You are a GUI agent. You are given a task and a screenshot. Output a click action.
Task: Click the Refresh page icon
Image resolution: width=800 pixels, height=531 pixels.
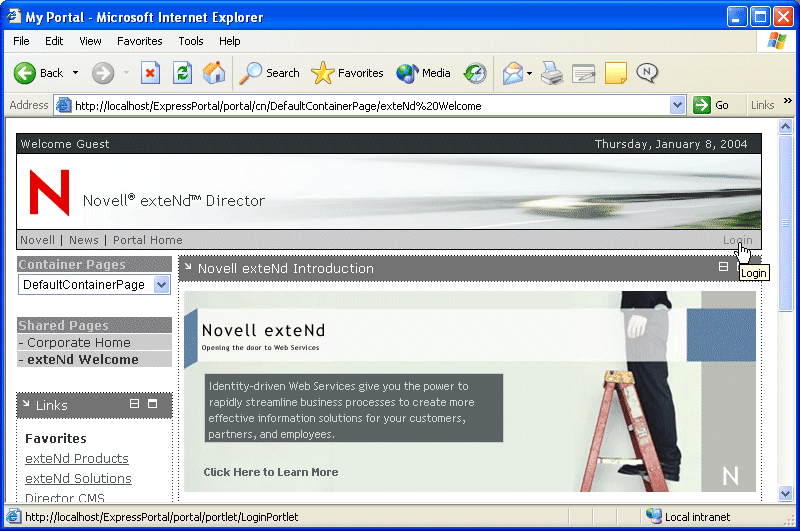click(182, 73)
